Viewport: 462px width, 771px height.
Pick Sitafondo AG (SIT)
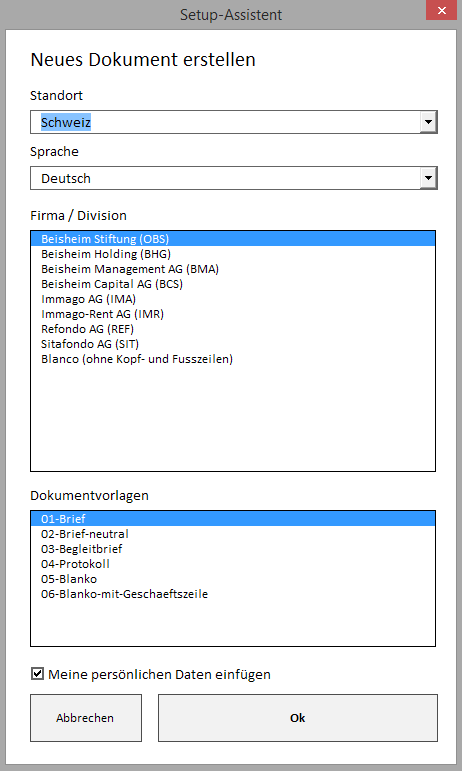click(233, 344)
